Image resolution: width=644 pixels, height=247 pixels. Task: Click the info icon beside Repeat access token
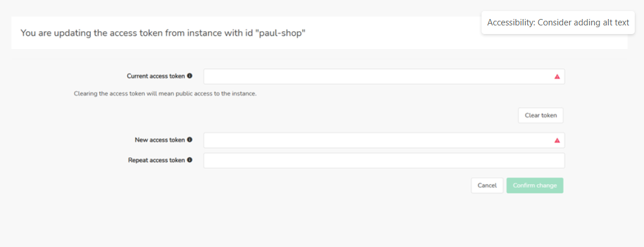pyautogui.click(x=190, y=160)
